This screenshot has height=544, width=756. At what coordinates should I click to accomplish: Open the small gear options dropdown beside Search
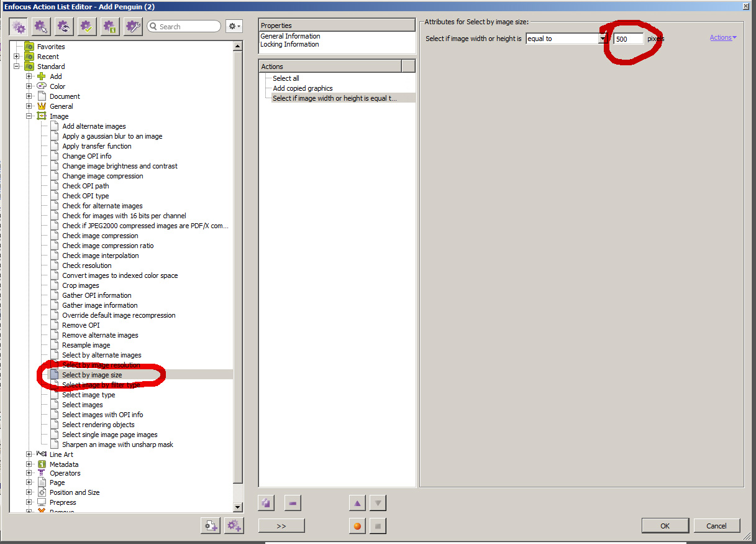pos(234,26)
